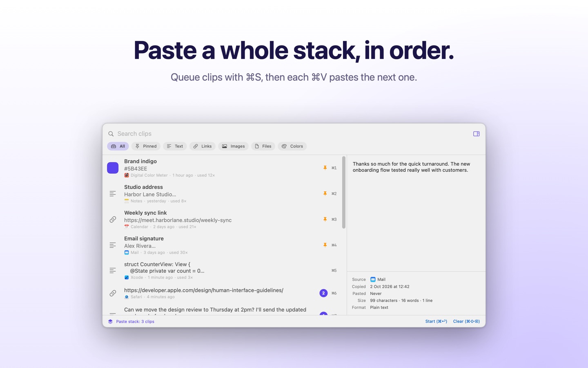Viewport: 588px width, 368px height.
Task: Select the Email signature clip title
Action: pos(144,238)
